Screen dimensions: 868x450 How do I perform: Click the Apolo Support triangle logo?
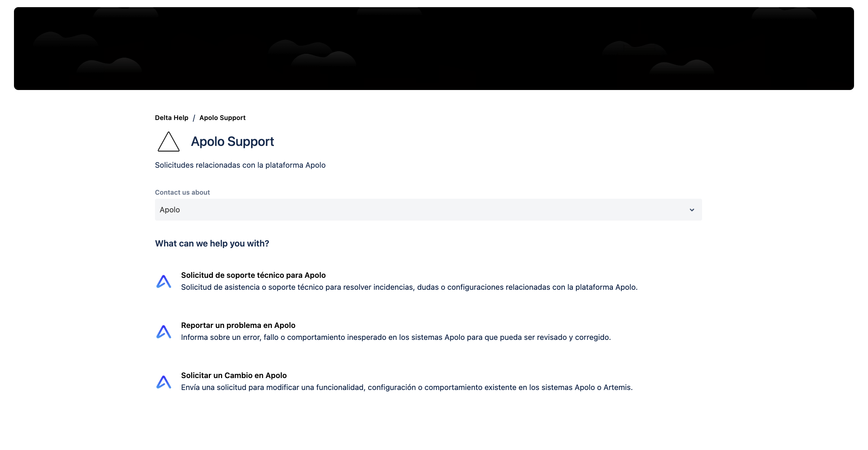coord(169,141)
